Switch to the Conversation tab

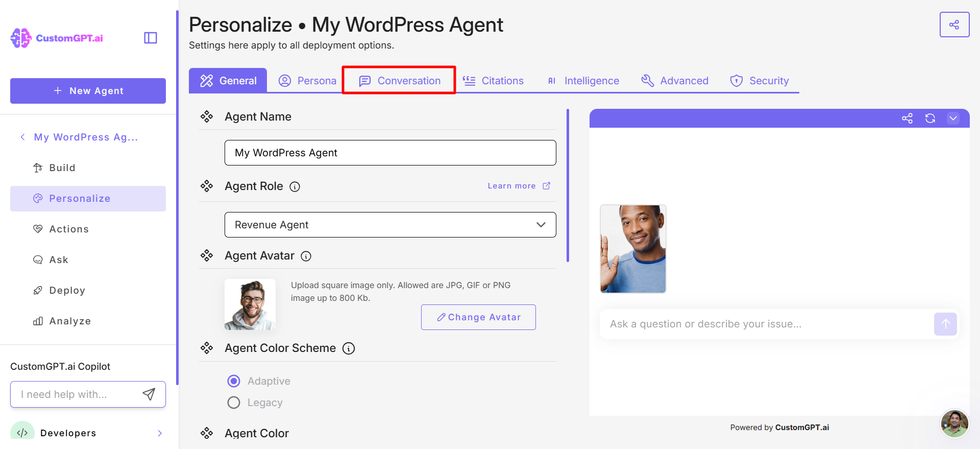pyautogui.click(x=400, y=81)
